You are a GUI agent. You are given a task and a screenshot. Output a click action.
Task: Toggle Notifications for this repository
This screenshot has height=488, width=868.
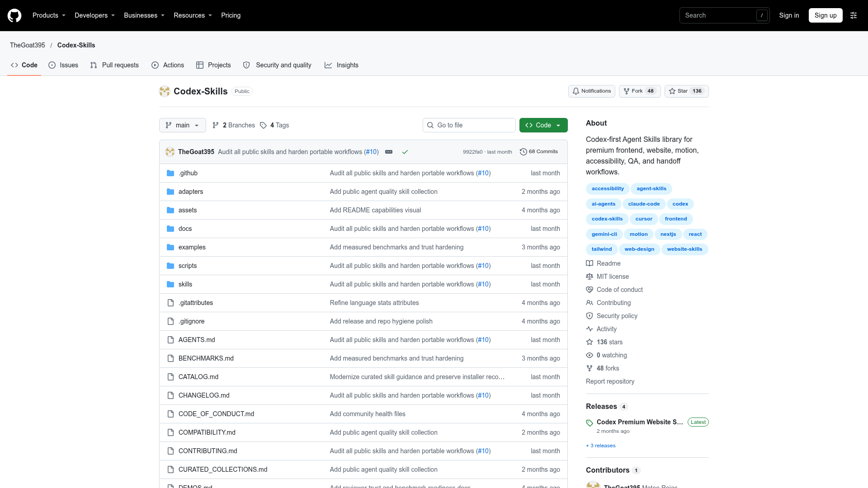pos(591,91)
